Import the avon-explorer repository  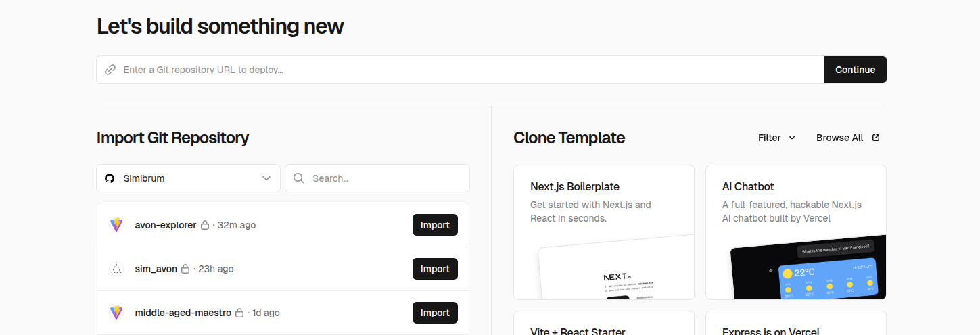click(x=435, y=225)
